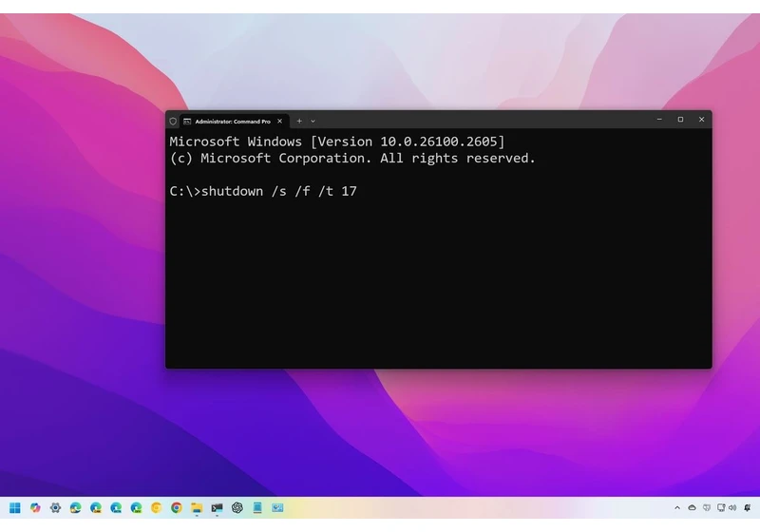
Task: Launch Chrome Canary yellow icon
Action: point(156,507)
